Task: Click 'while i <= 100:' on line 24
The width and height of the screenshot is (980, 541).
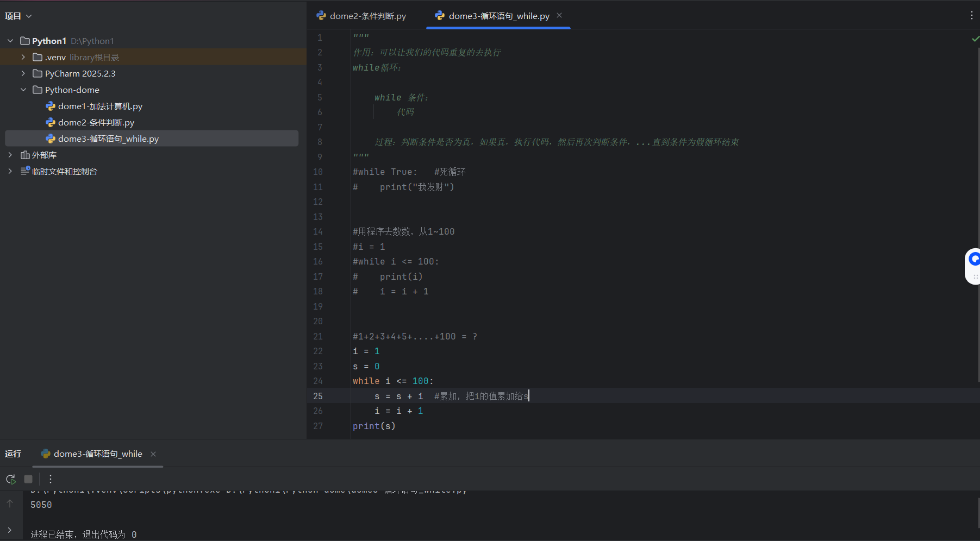Action: coord(393,381)
